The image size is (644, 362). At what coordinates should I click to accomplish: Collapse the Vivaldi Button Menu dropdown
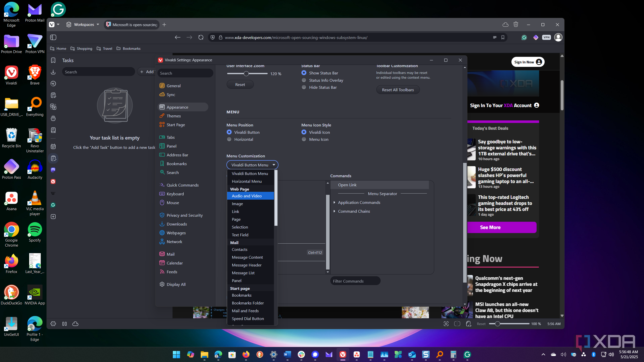tap(252, 165)
